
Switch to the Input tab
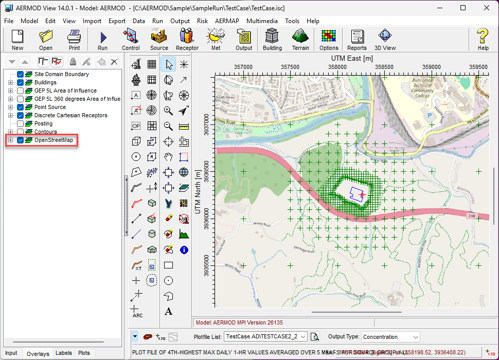[11, 353]
